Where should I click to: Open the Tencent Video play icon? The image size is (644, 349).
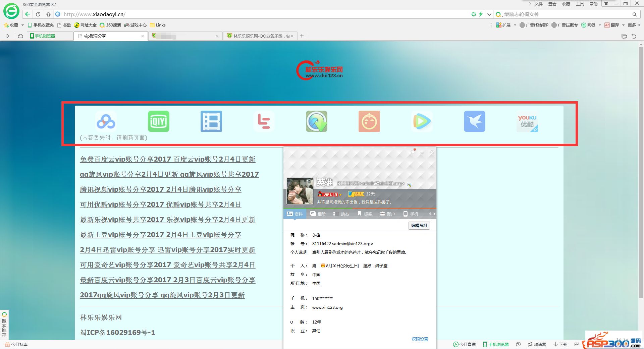tap(422, 121)
